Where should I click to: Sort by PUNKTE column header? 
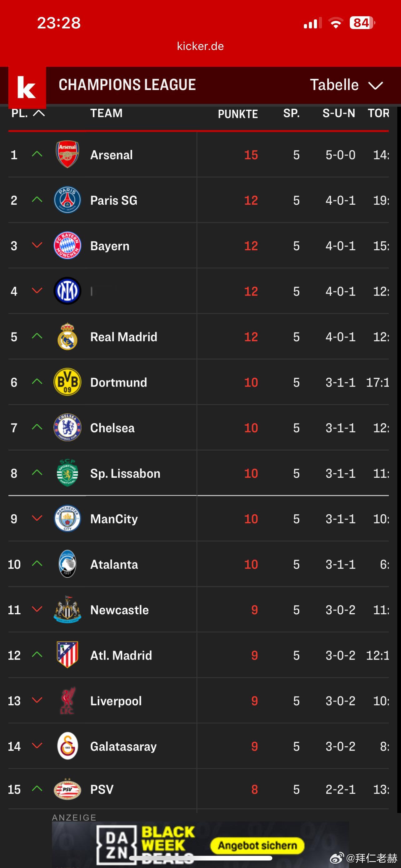(238, 114)
